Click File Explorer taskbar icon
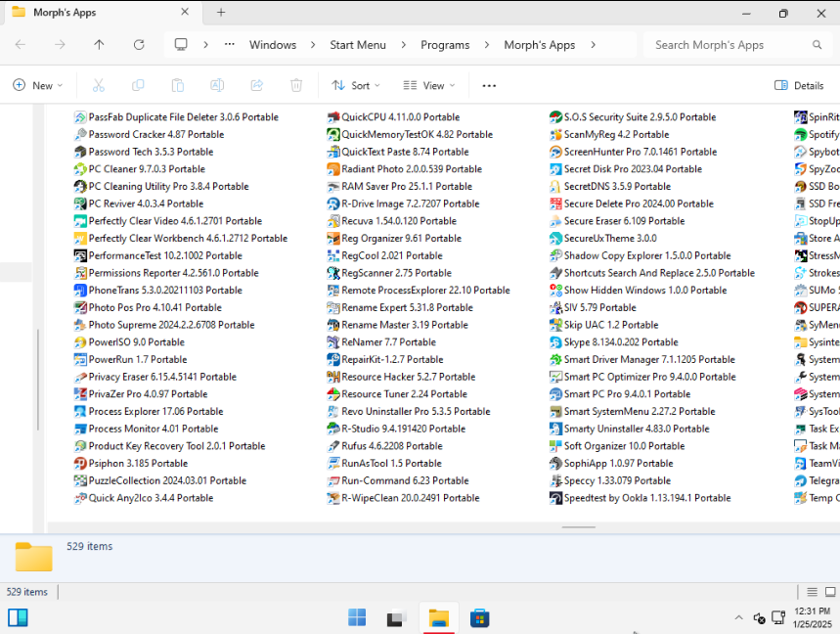The width and height of the screenshot is (840, 634). 439,618
